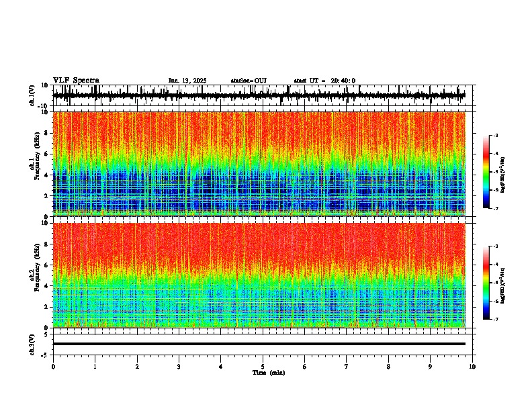Click the ch.1 spectrogram "6" kHz tick label

(46, 154)
